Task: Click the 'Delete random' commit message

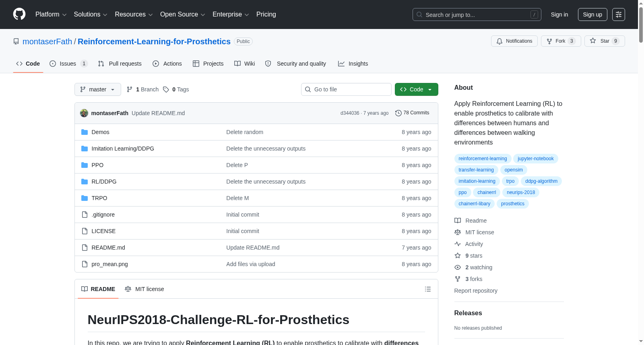Action: pos(245,132)
